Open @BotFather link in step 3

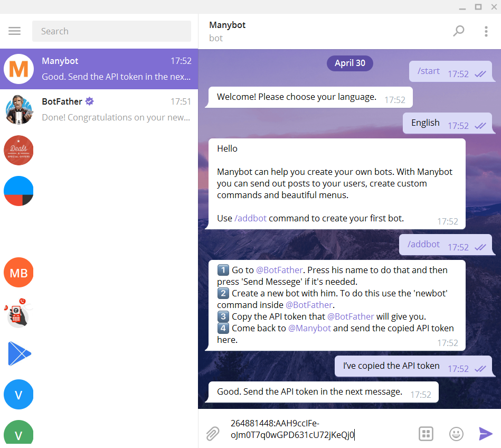(351, 316)
